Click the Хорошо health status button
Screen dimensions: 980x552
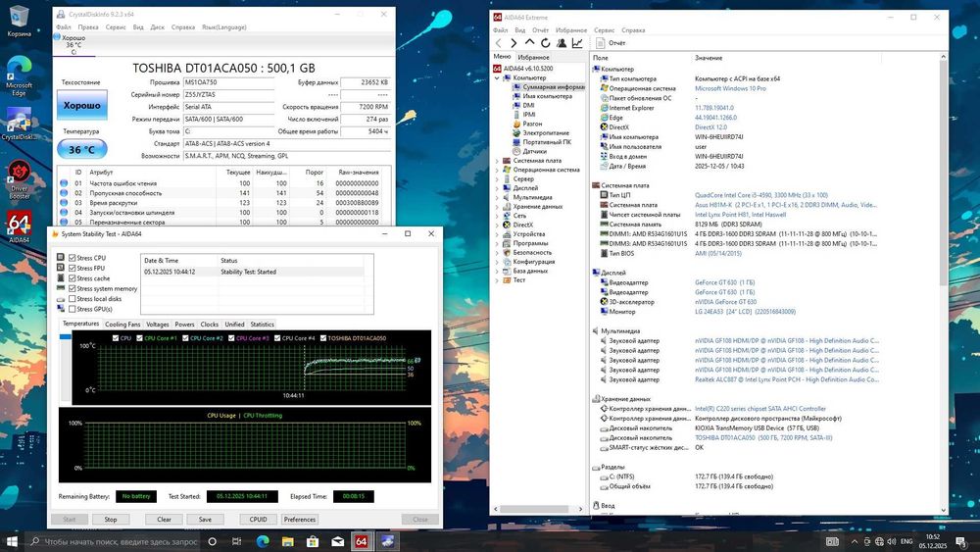(82, 105)
